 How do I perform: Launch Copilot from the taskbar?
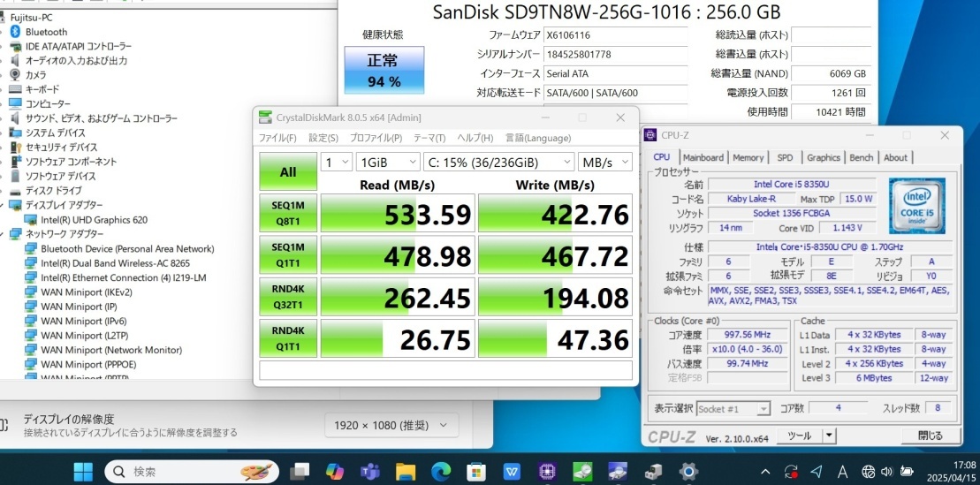(335, 471)
